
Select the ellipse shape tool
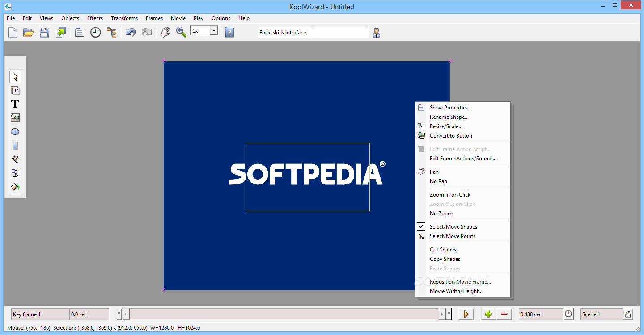click(x=15, y=132)
